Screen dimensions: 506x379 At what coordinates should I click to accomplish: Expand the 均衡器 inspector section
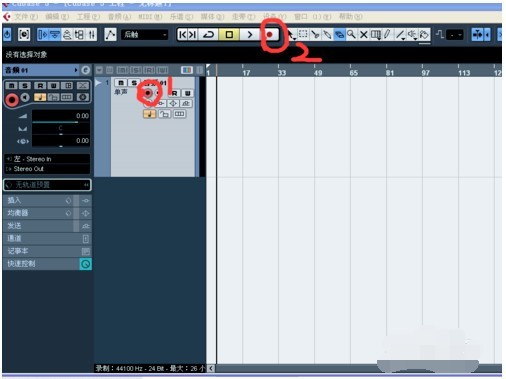47,213
